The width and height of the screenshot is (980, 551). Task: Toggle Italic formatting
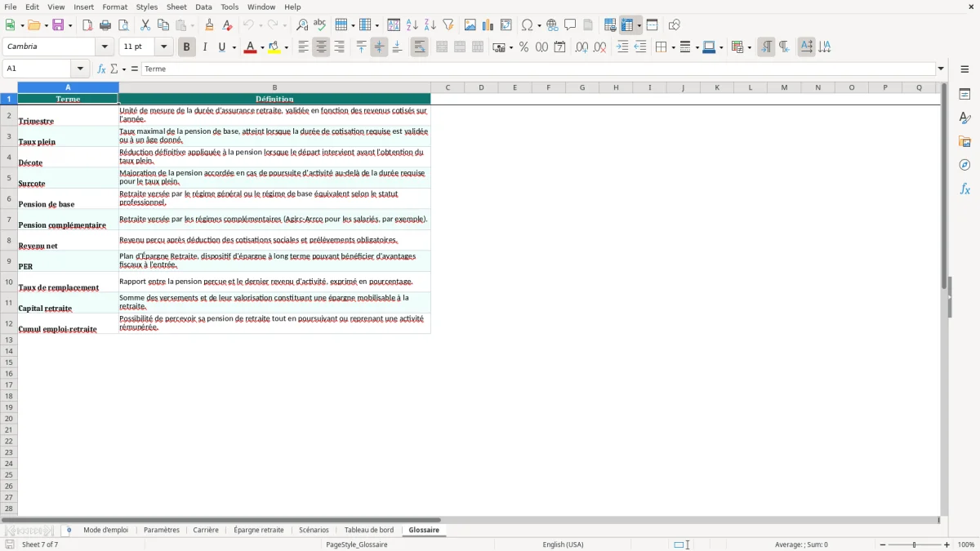(x=204, y=47)
